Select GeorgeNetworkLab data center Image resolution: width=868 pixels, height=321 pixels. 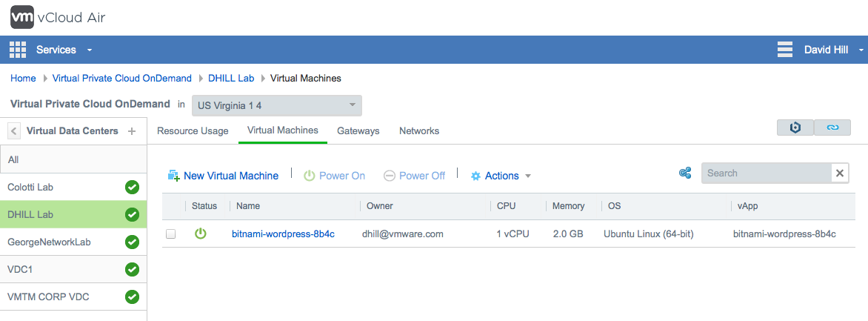pyautogui.click(x=73, y=242)
